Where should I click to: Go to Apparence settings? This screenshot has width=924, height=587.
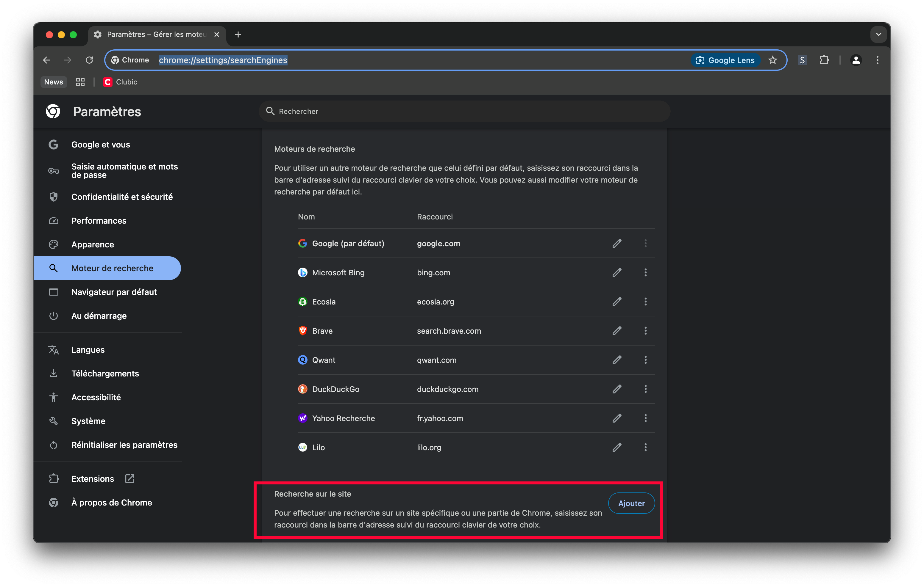tap(93, 245)
